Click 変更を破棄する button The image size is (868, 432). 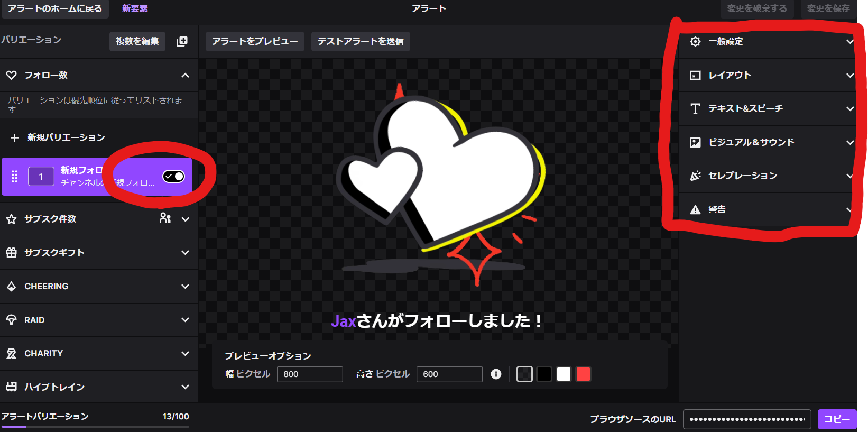pos(757,8)
